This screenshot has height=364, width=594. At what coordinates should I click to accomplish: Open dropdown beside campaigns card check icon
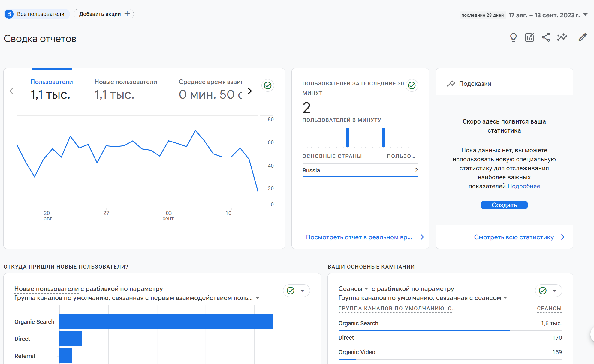click(554, 291)
